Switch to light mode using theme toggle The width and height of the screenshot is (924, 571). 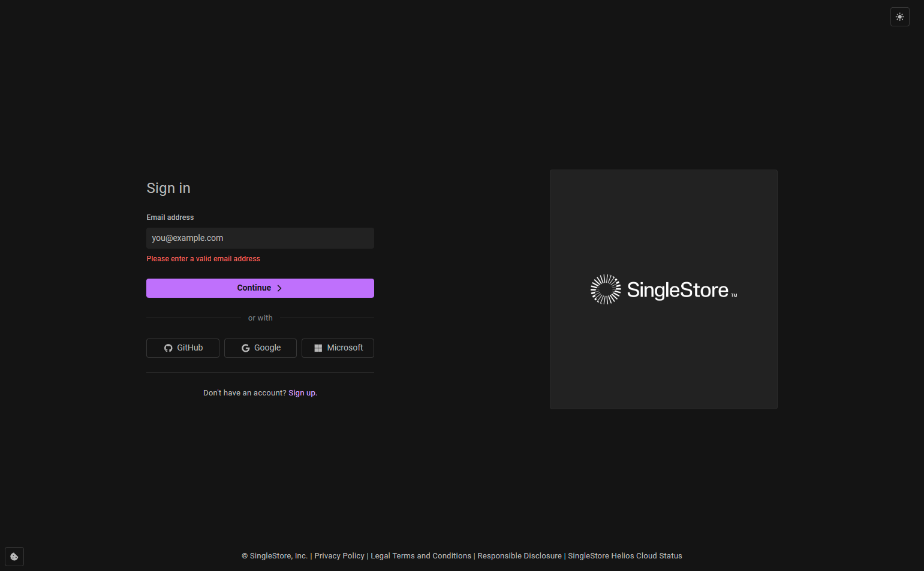coord(899,17)
